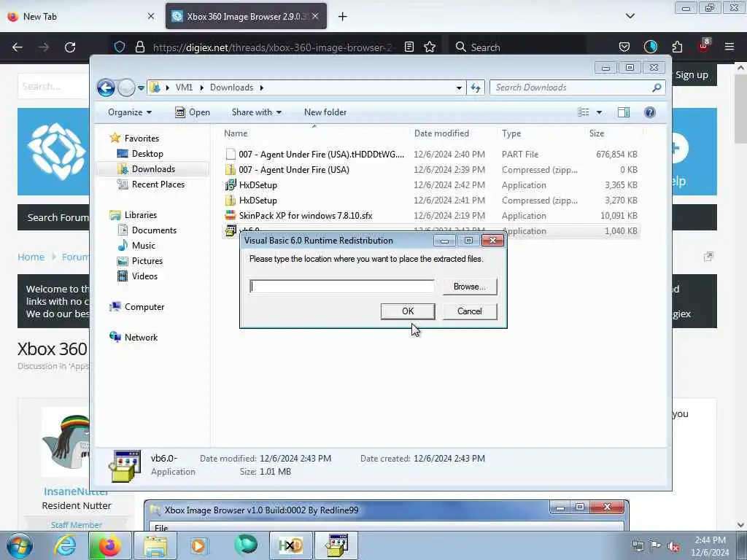Open the Pictures library
747x560 pixels.
coord(147,260)
